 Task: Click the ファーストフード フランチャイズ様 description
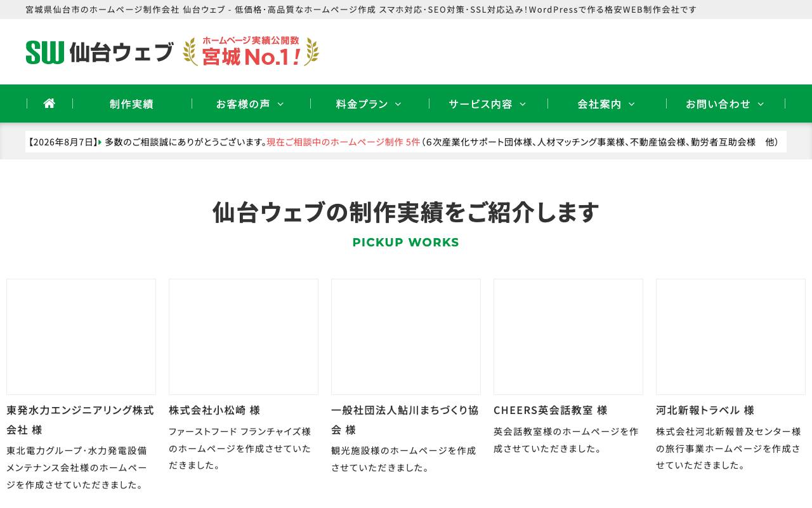240,448
